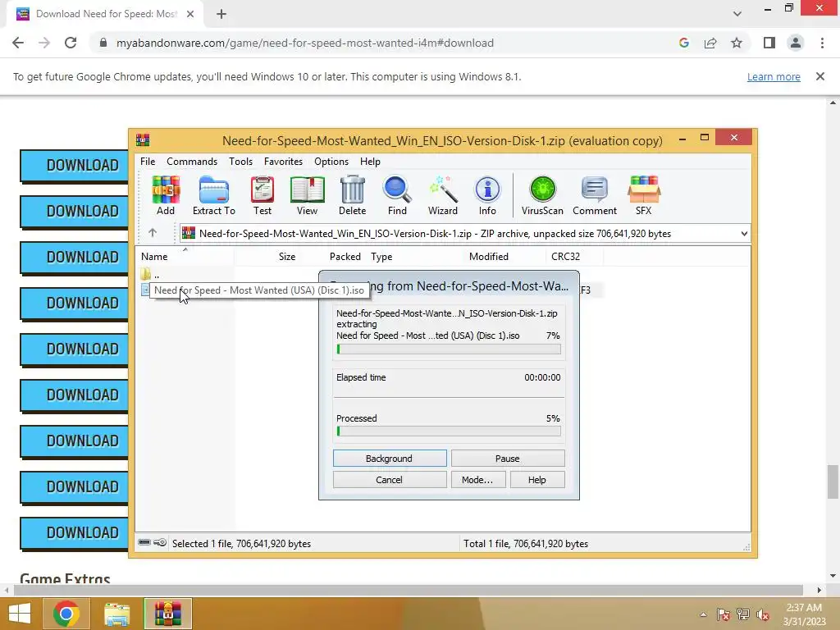This screenshot has height=630, width=840.
Task: Click the Chrome address bar URL
Action: pyautogui.click(x=305, y=43)
